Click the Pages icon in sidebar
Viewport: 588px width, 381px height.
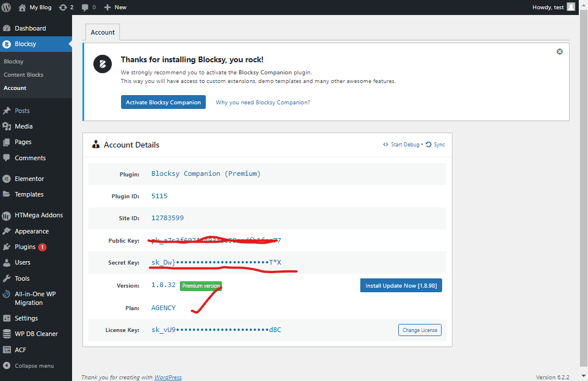pos(7,142)
